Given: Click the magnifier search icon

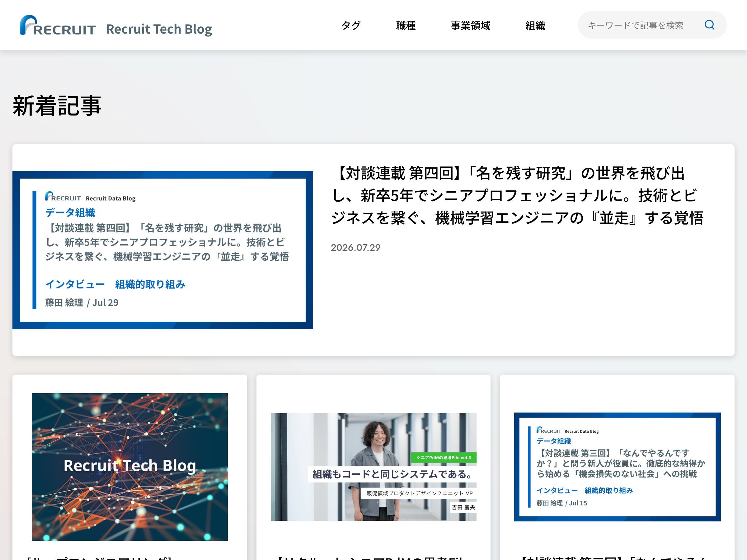Looking at the screenshot, I should 709,25.
